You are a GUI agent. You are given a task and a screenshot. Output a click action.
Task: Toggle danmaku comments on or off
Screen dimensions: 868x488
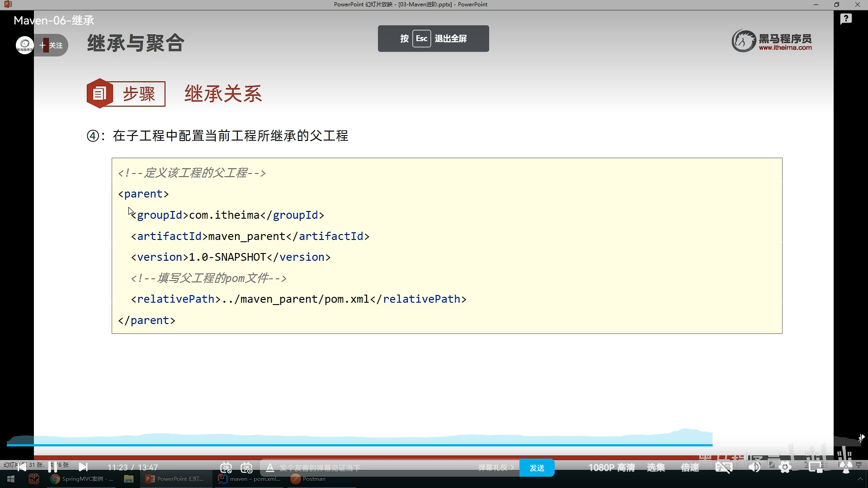226,468
